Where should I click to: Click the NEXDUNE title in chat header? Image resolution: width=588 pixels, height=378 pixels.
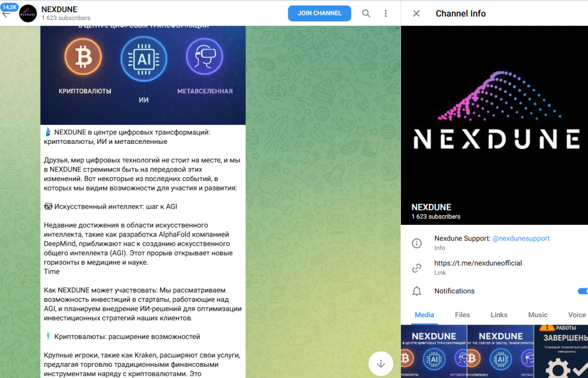[x=59, y=9]
